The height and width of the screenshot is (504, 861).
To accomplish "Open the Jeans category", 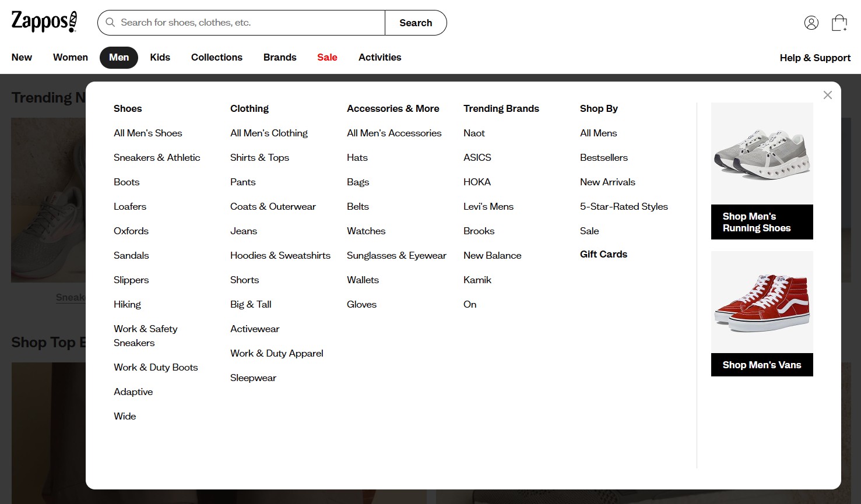I will point(244,231).
